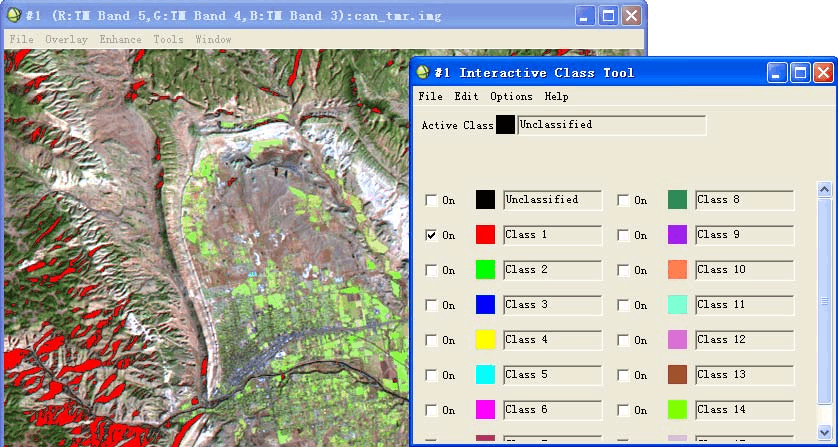Minimize the Interactive Class Tool window
This screenshot has width=838, height=447.
778,72
